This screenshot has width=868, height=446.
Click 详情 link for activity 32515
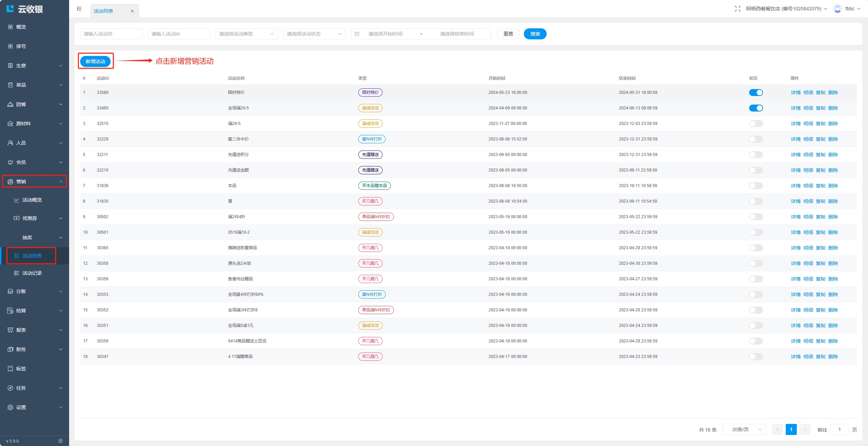coord(795,124)
